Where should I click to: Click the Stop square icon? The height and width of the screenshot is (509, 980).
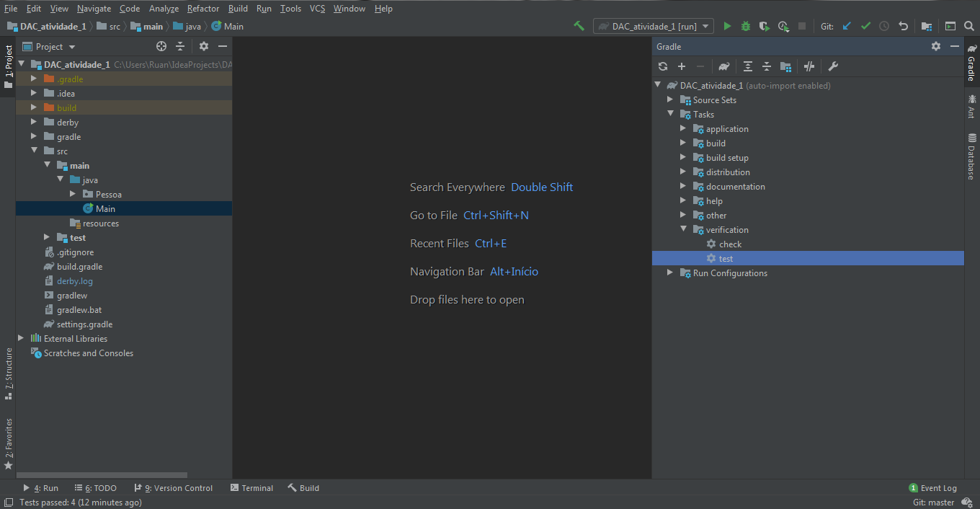click(802, 26)
